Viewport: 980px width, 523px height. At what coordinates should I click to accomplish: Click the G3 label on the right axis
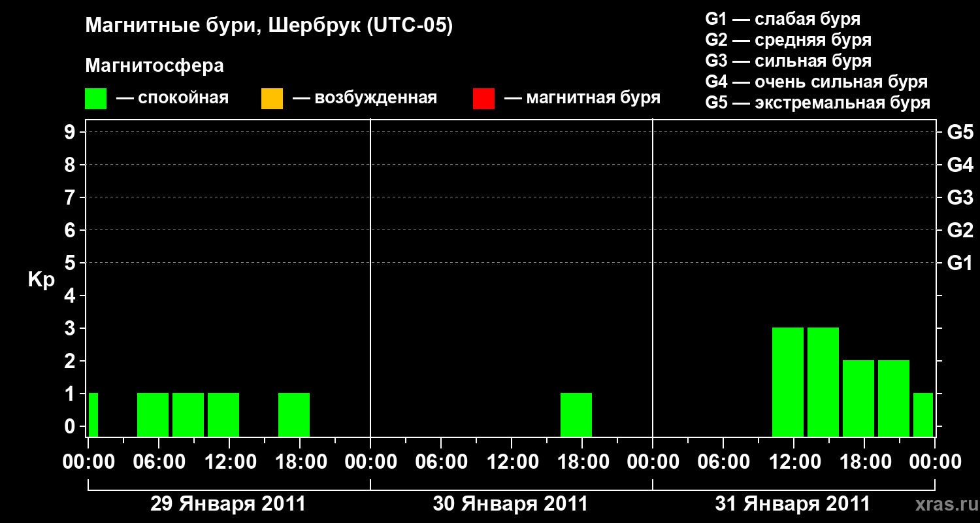(960, 197)
